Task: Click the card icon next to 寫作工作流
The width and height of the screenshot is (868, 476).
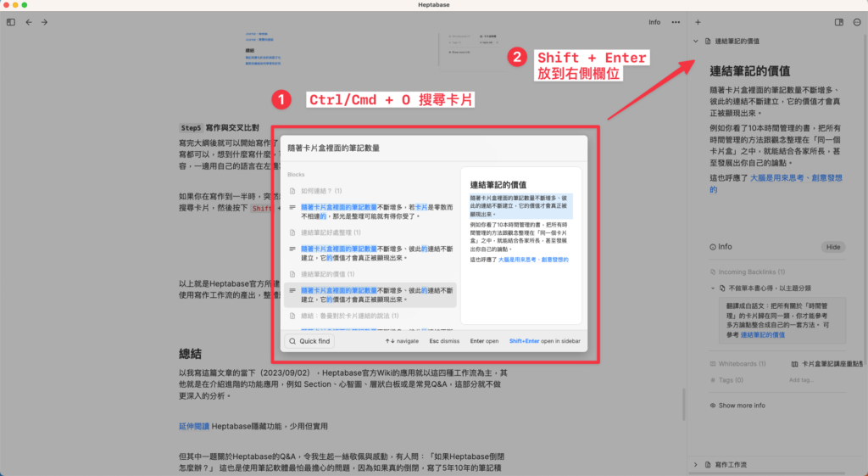Action: [708, 464]
